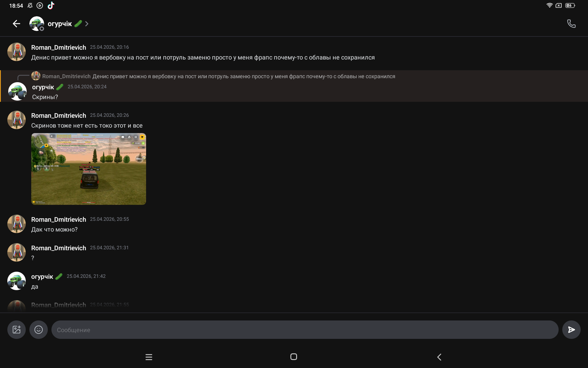Open огурчік profile avatar in header
Image resolution: width=588 pixels, height=368 pixels.
point(36,24)
